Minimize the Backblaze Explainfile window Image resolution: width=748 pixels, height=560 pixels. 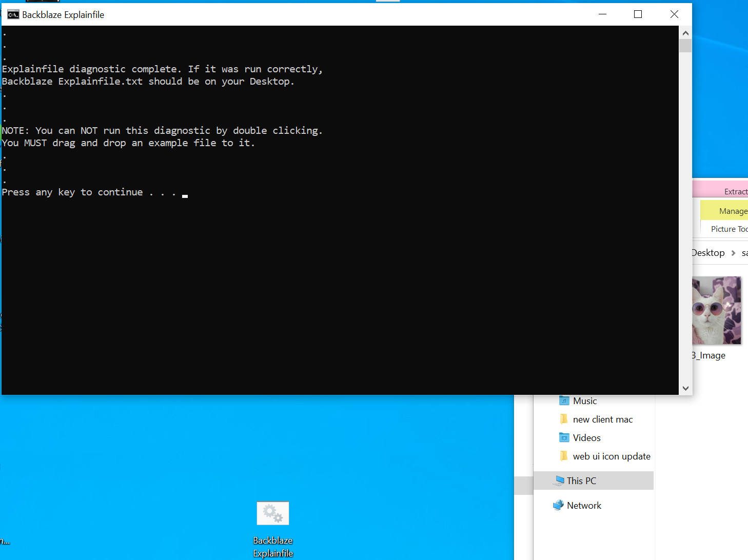(603, 14)
